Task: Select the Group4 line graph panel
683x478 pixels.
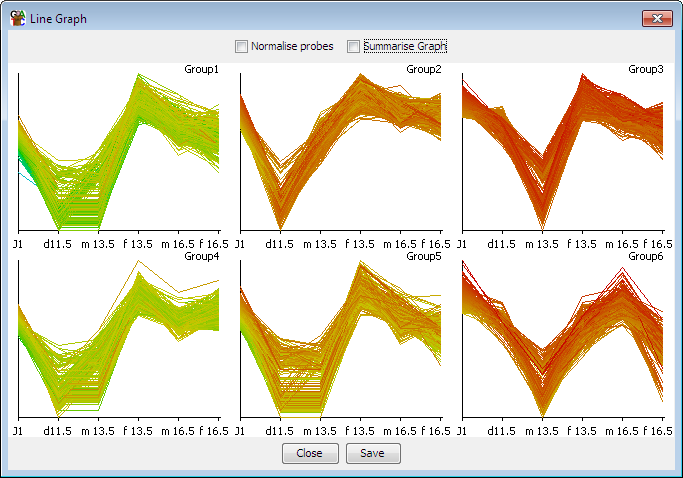Action: pos(119,343)
